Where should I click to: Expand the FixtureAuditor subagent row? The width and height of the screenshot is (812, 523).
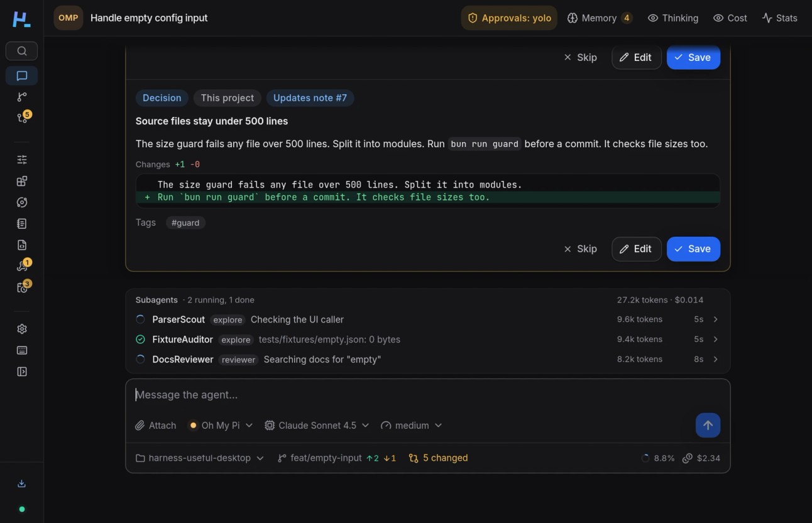(427, 339)
